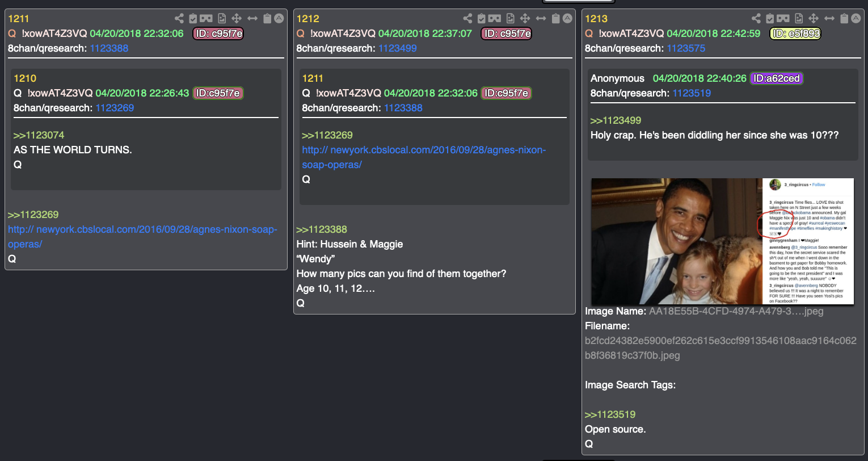Image resolution: width=868 pixels, height=461 pixels.
Task: Click the share icon on post 1213
Action: click(x=756, y=18)
